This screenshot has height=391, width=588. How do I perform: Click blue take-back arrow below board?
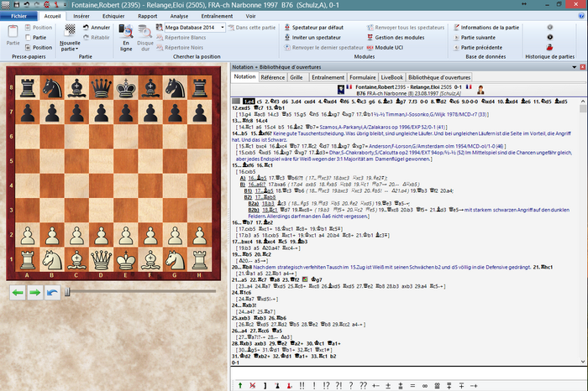click(52, 293)
